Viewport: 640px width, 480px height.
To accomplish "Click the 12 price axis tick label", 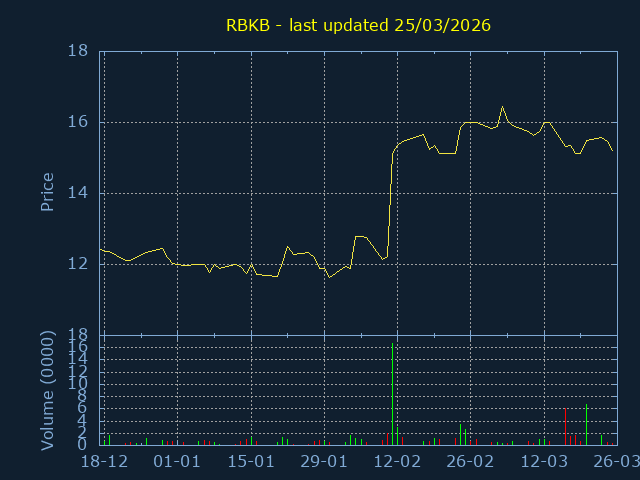I will tap(79, 264).
